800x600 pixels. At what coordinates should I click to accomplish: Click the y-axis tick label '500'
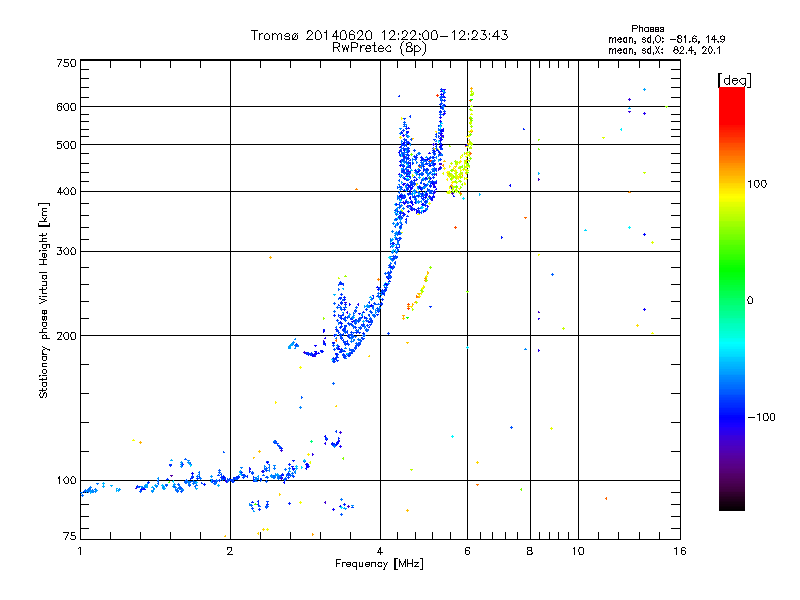(67, 145)
